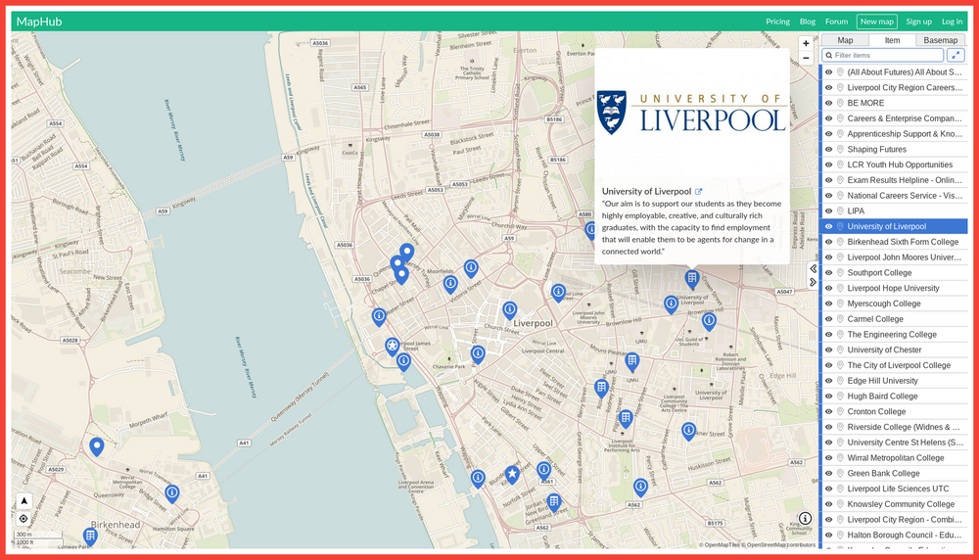Click lower chevron on sidebar edge
Image resolution: width=979 pixels, height=560 pixels.
813,282
